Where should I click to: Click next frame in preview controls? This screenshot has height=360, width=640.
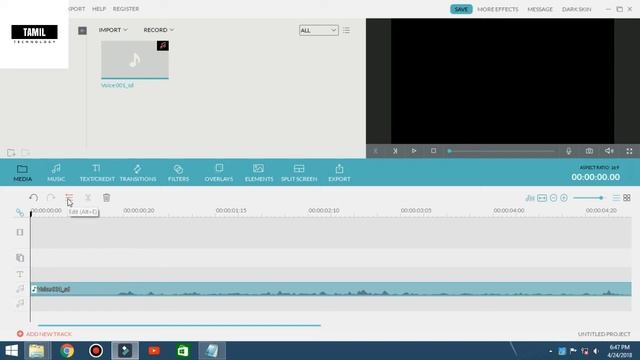click(x=395, y=151)
